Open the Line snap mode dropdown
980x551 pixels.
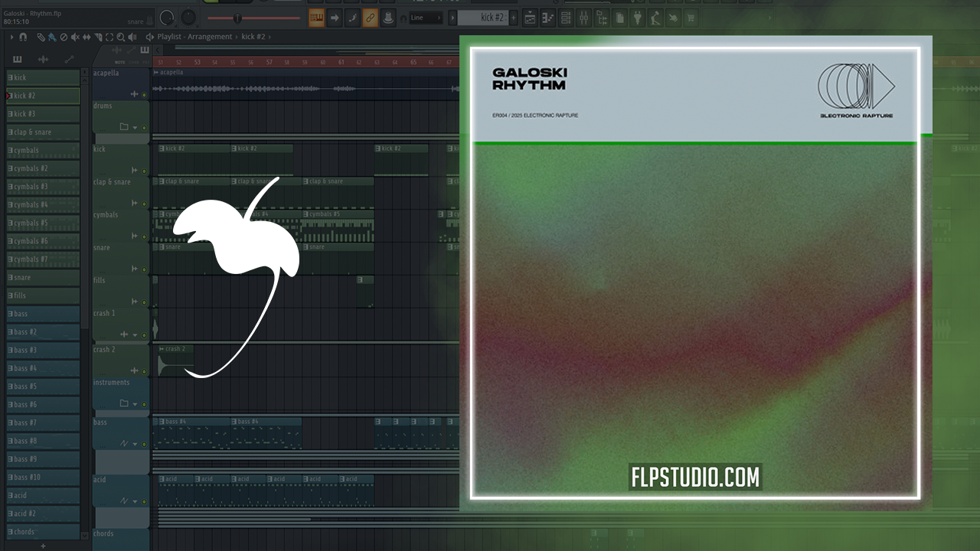[426, 18]
